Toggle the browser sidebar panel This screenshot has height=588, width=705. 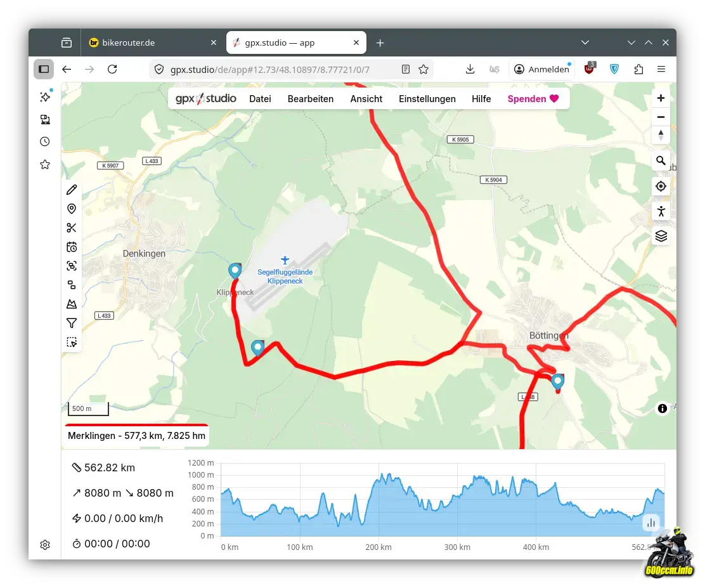pos(44,69)
